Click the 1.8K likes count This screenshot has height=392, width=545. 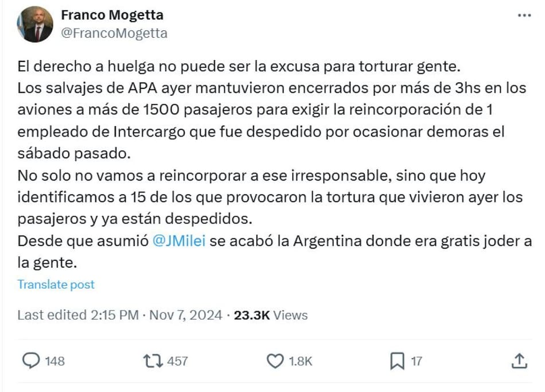299,361
